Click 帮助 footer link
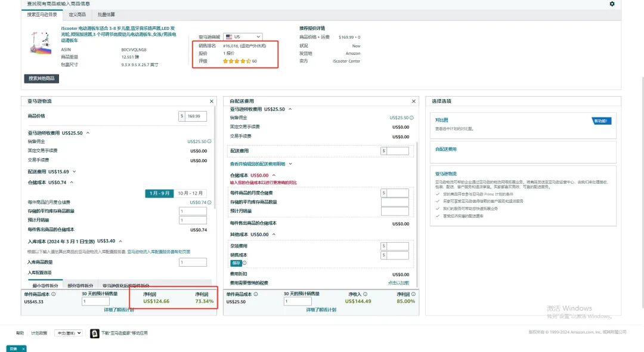 pyautogui.click(x=20, y=333)
